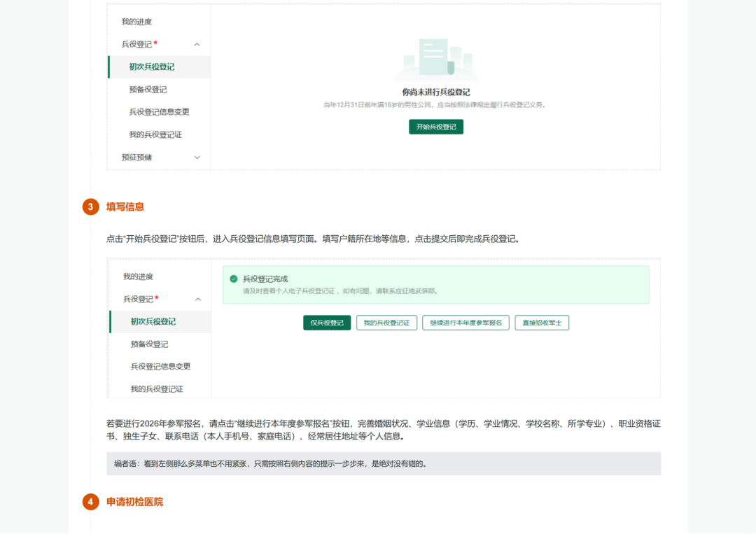
Task: Click the gray 编者语 note bar
Action: tap(381, 463)
